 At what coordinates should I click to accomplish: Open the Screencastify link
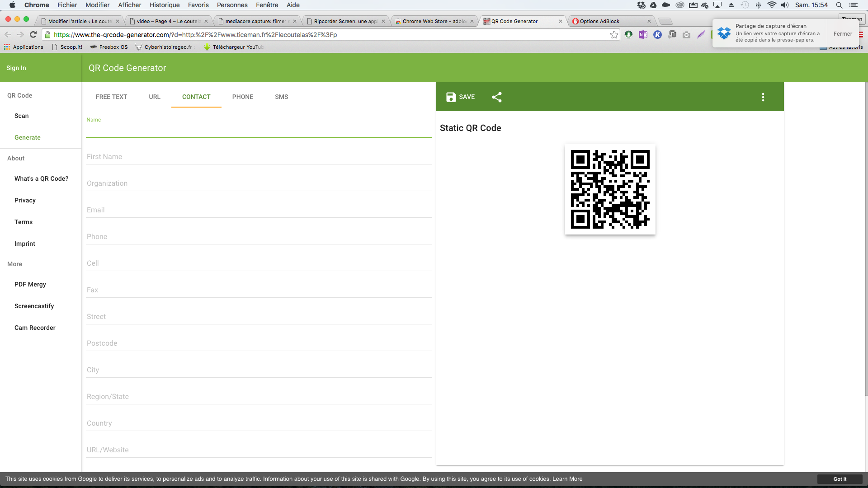coord(34,306)
